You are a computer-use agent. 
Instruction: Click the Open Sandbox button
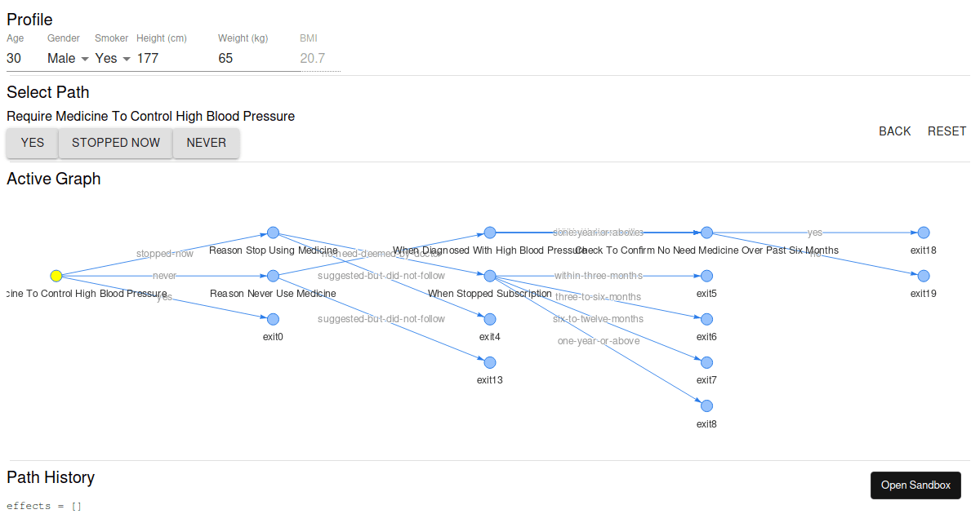[915, 485]
